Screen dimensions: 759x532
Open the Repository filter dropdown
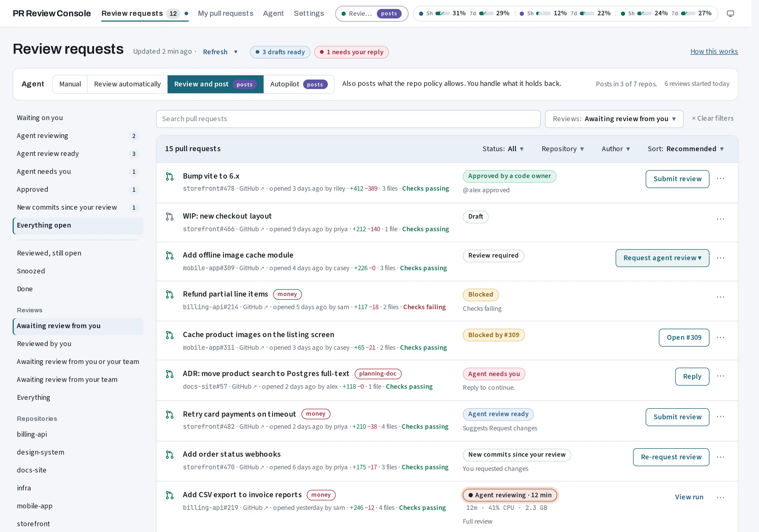click(x=563, y=149)
